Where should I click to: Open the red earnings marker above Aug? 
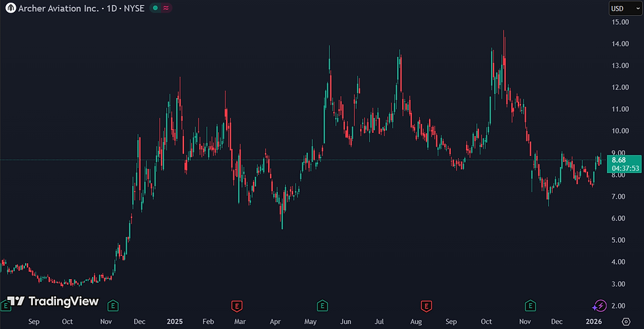pyautogui.click(x=426, y=305)
